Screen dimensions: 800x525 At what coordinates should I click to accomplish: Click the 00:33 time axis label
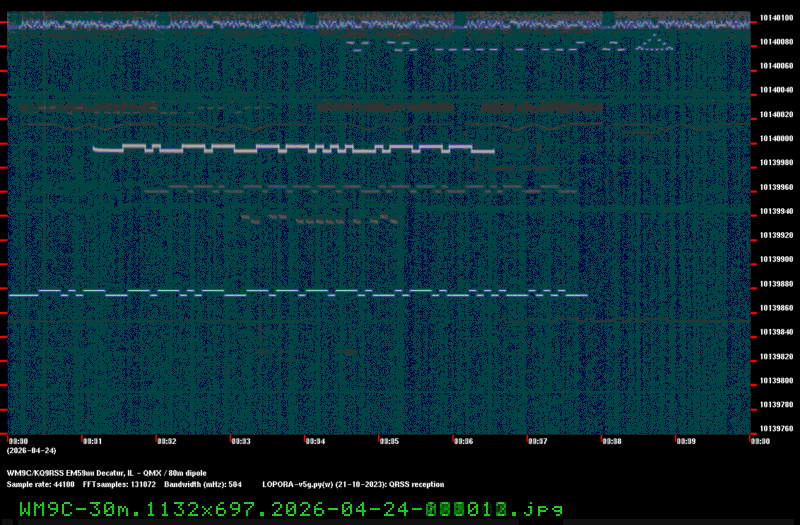pos(240,441)
